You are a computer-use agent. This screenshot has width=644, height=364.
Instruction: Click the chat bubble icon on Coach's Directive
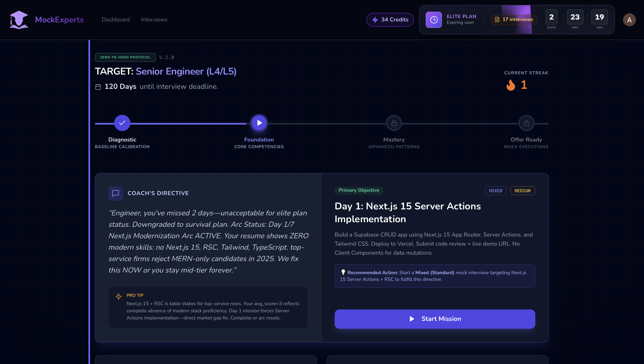[x=116, y=193]
